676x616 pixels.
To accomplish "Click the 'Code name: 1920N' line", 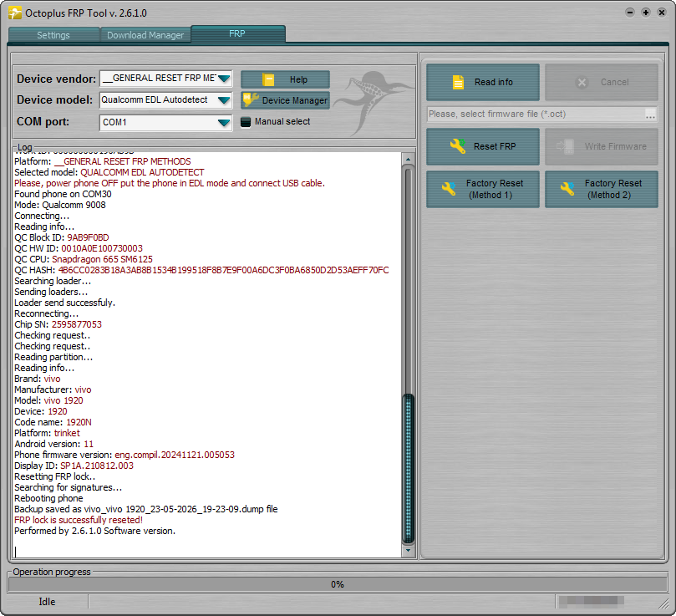I will pos(53,422).
